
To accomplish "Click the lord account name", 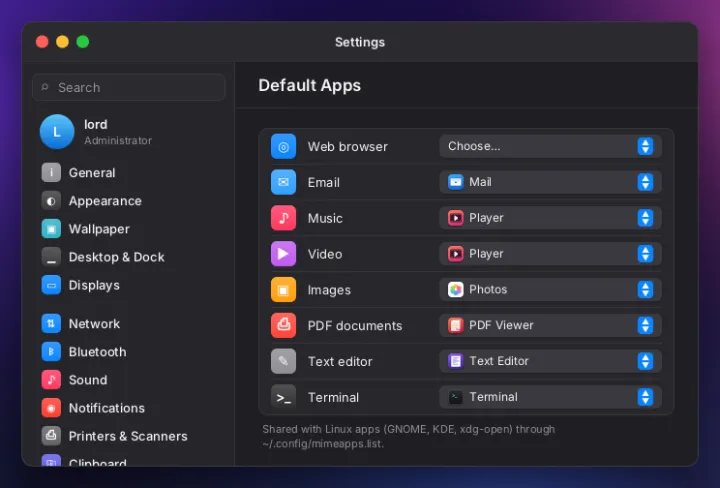I will 96,124.
